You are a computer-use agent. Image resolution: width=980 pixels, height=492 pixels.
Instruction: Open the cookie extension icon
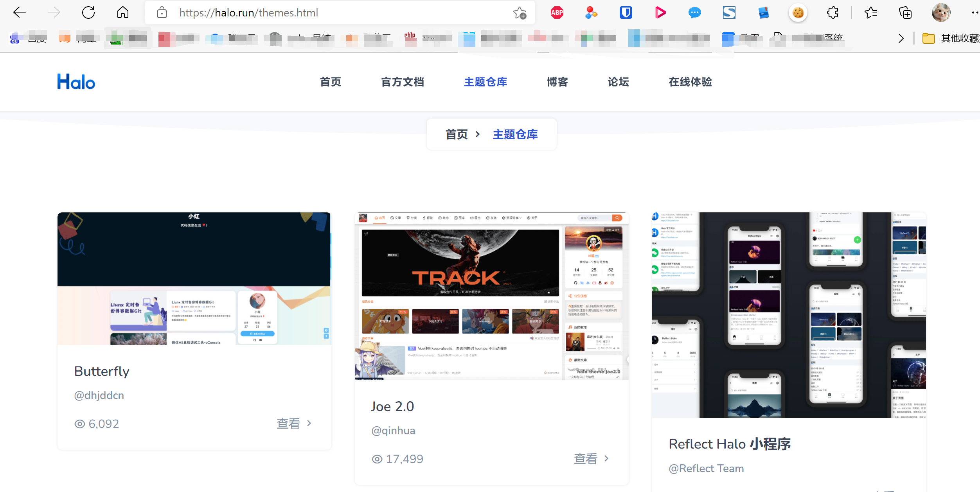pos(798,13)
